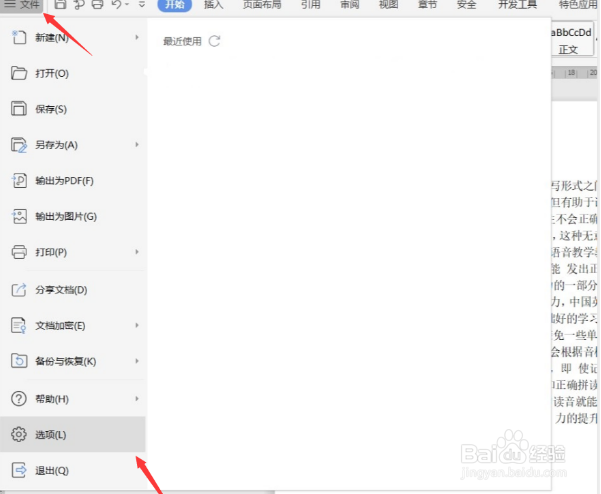Choose 备份与恢复(K) menu entry
Viewport: 601px width, 494px height.
[x=73, y=361]
